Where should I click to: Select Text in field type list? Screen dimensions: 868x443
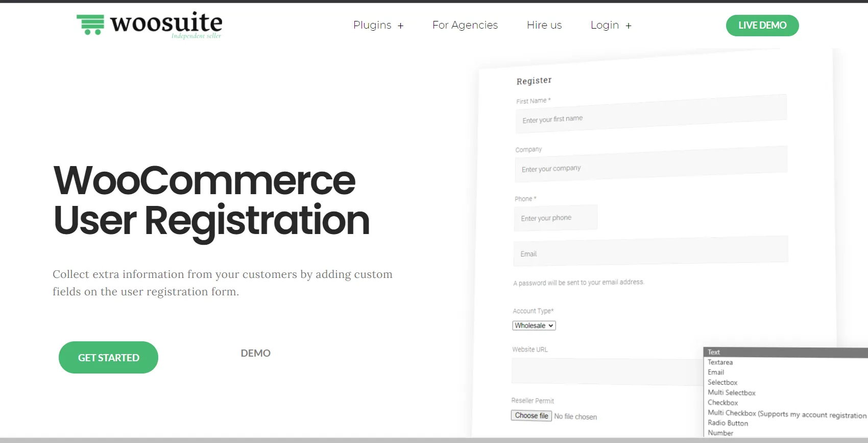pos(786,352)
